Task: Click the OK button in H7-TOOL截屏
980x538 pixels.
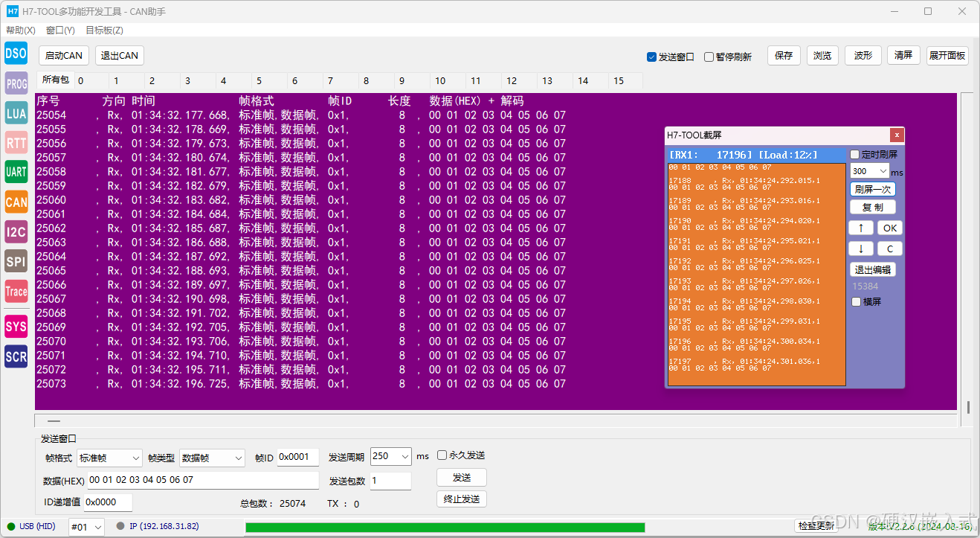Action: pos(890,228)
